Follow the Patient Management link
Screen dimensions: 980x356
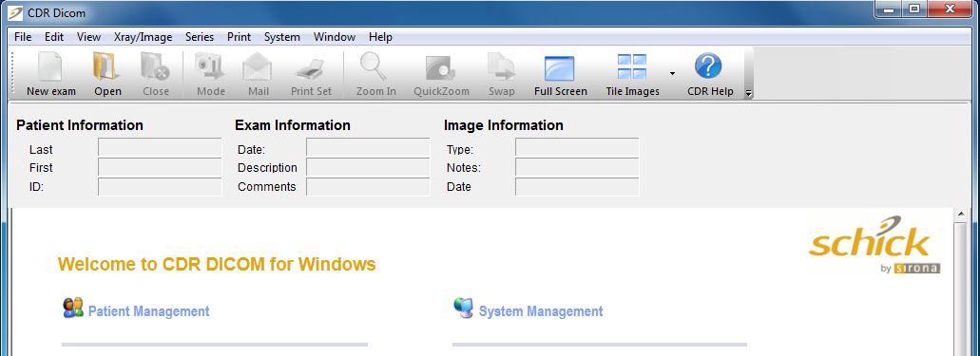[x=148, y=311]
